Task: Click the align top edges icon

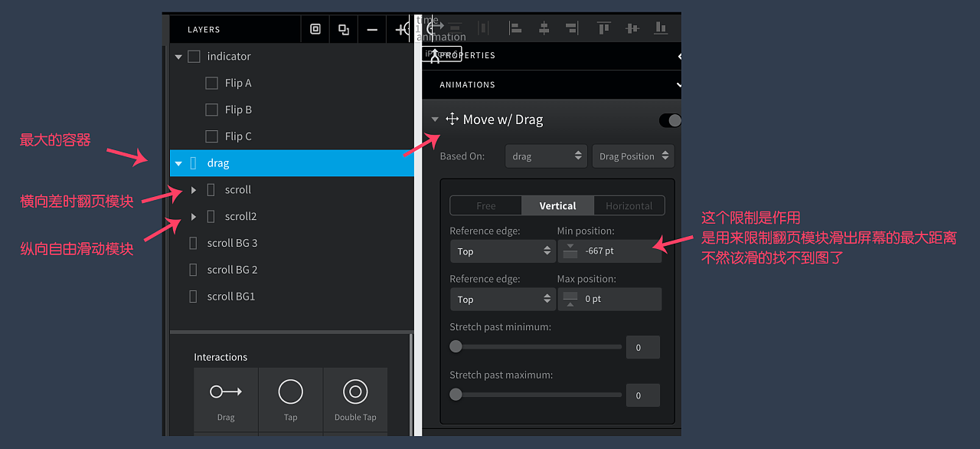Action: [604, 28]
